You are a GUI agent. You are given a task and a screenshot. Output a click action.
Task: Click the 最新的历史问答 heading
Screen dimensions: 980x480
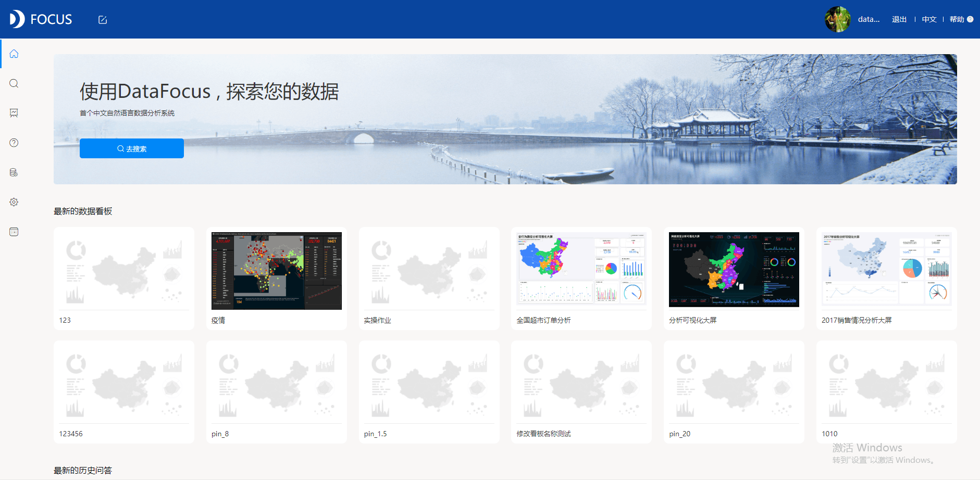coord(83,470)
